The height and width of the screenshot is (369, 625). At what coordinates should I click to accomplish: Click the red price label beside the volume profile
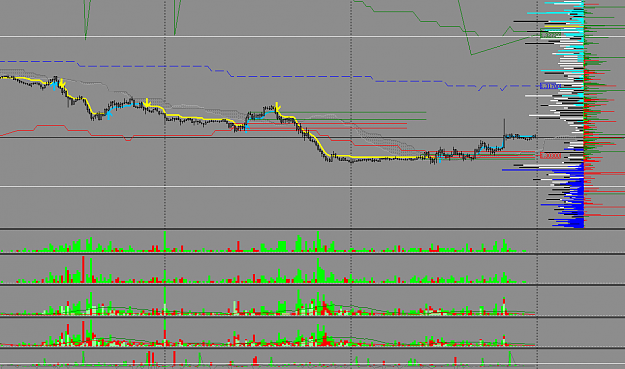point(550,156)
